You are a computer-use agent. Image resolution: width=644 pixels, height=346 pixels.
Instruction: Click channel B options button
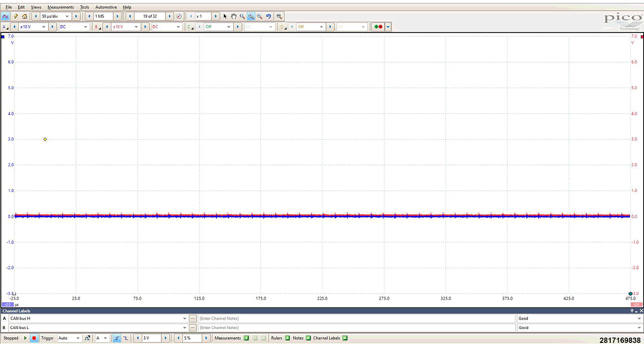(x=96, y=27)
